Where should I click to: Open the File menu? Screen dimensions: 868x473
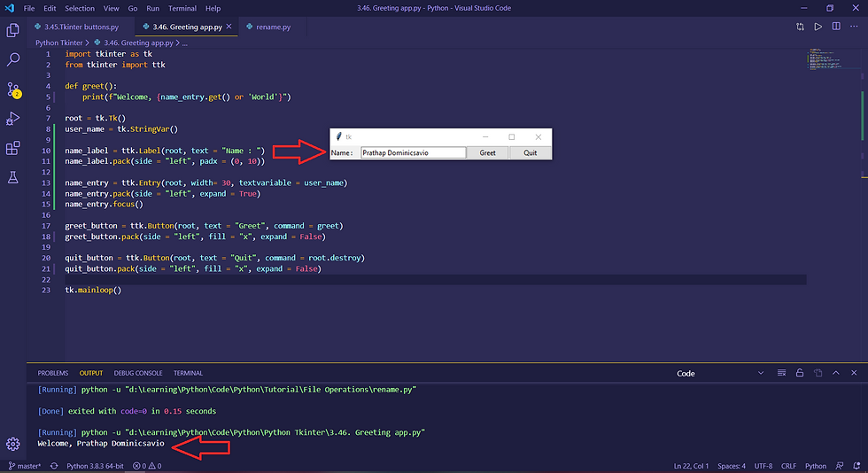(28, 8)
